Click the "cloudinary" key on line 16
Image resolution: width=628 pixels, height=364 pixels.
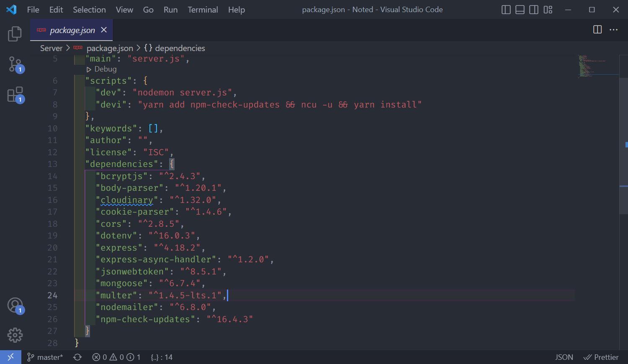point(127,200)
